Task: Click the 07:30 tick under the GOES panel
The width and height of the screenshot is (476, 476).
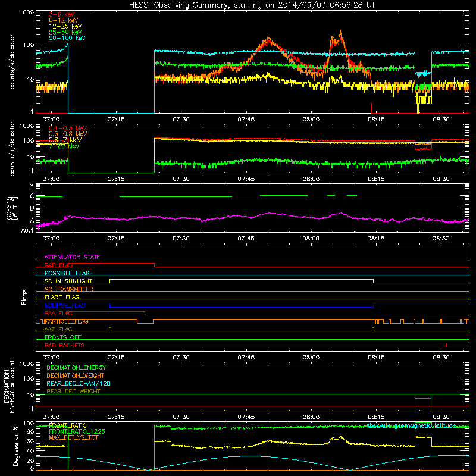Action: click(x=181, y=239)
